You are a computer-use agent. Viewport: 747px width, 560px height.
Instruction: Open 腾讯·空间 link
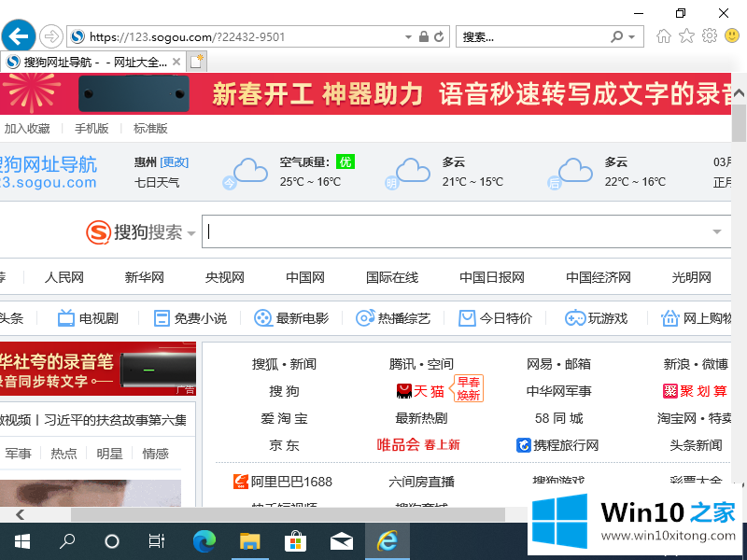[421, 364]
